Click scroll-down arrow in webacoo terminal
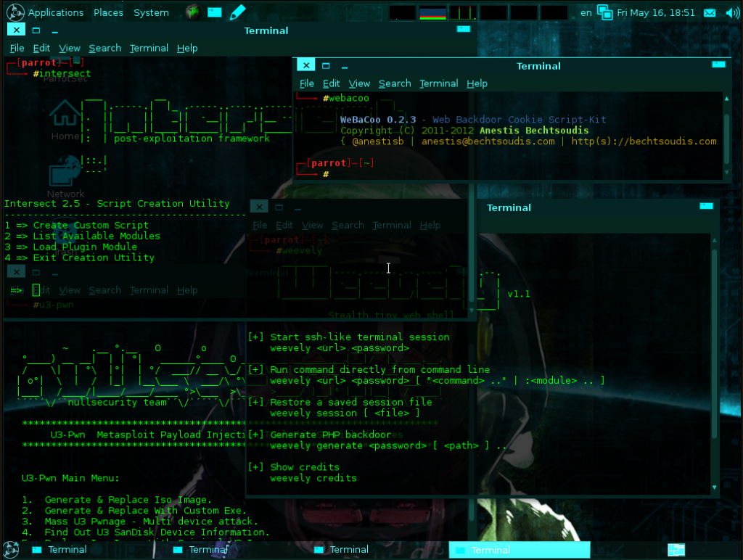743x560 pixels. tap(727, 173)
